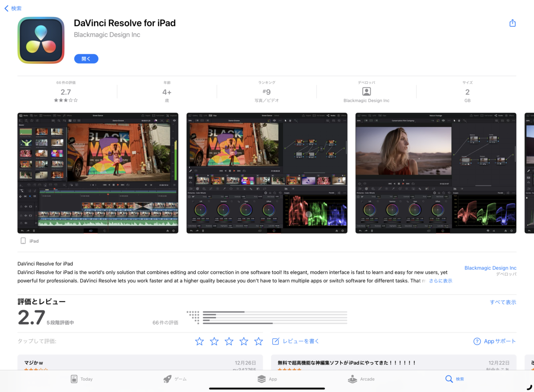
Task: Tap the マジかw review card
Action: [x=140, y=363]
